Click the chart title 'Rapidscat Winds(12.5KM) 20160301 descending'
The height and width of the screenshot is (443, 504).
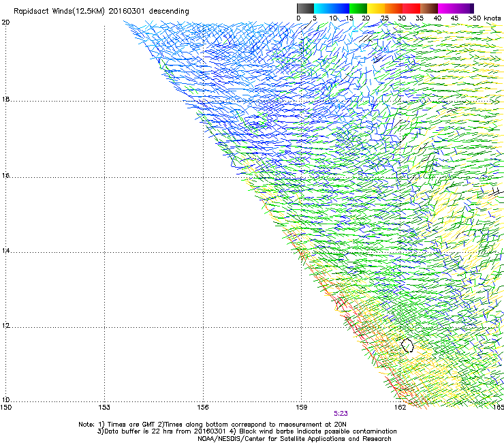click(101, 11)
